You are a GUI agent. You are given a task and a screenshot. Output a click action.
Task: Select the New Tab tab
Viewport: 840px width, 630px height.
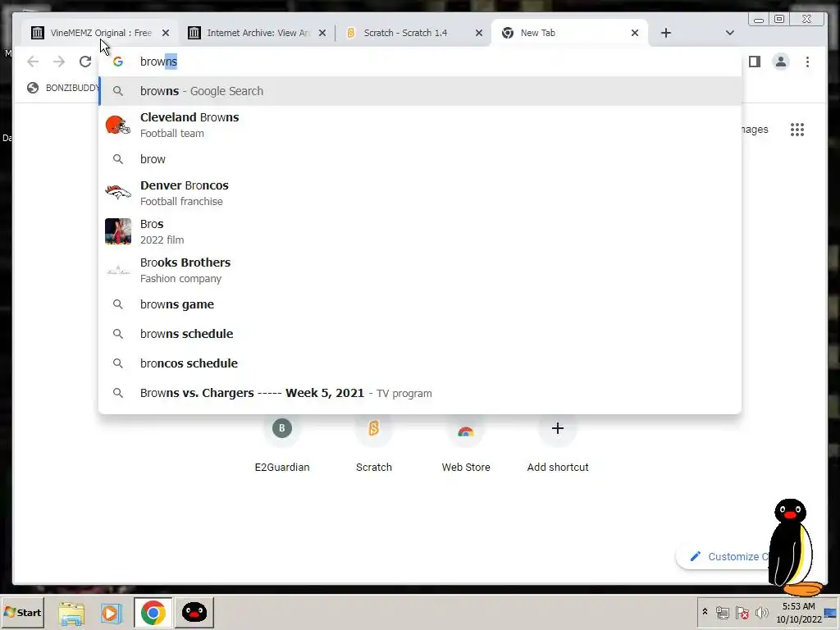(x=568, y=33)
